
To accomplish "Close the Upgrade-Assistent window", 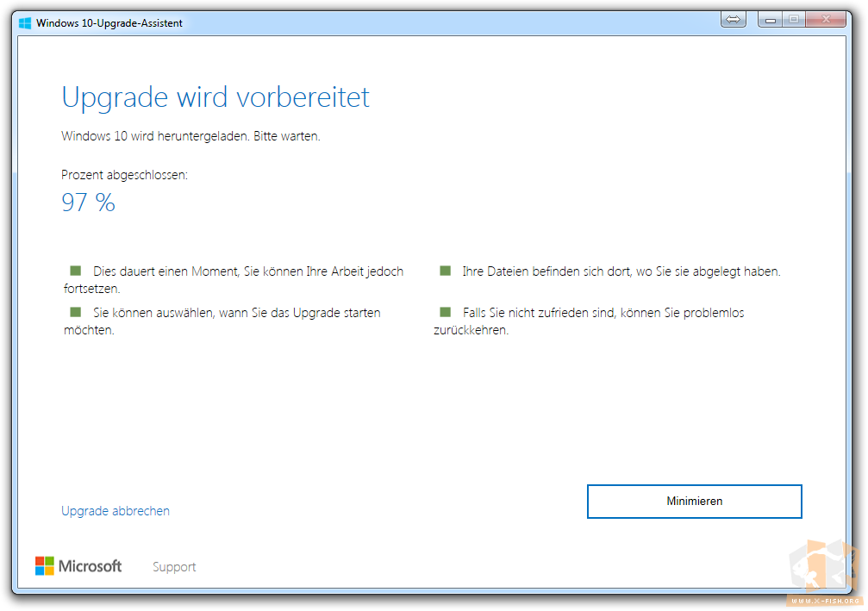I will click(x=826, y=19).
